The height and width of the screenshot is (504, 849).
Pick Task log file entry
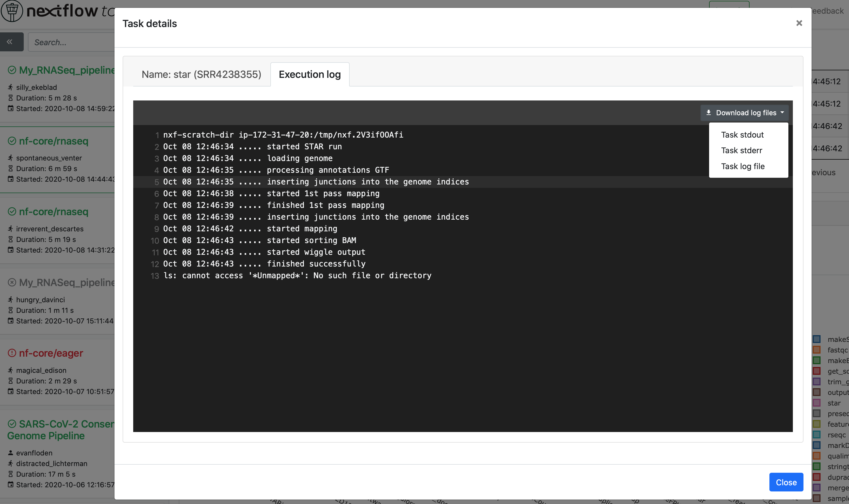tap(743, 166)
